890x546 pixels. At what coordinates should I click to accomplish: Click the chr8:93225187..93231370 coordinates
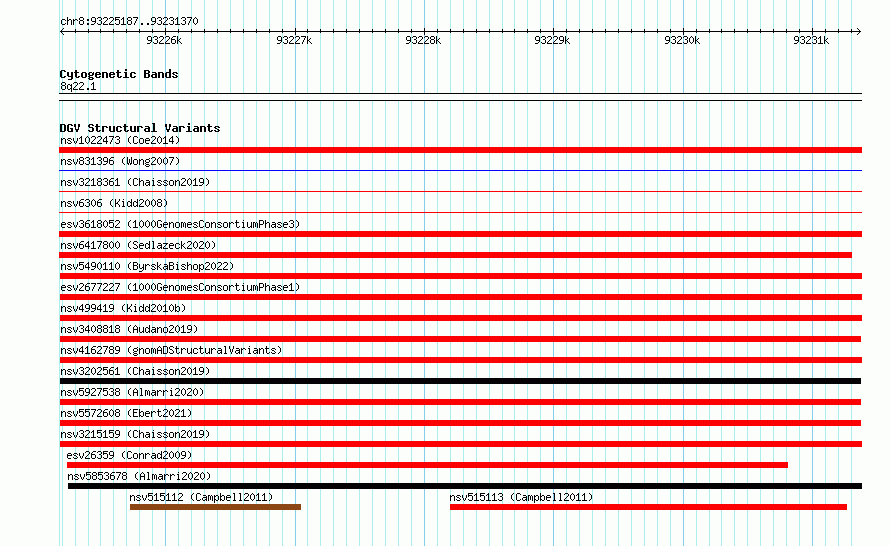pos(129,22)
